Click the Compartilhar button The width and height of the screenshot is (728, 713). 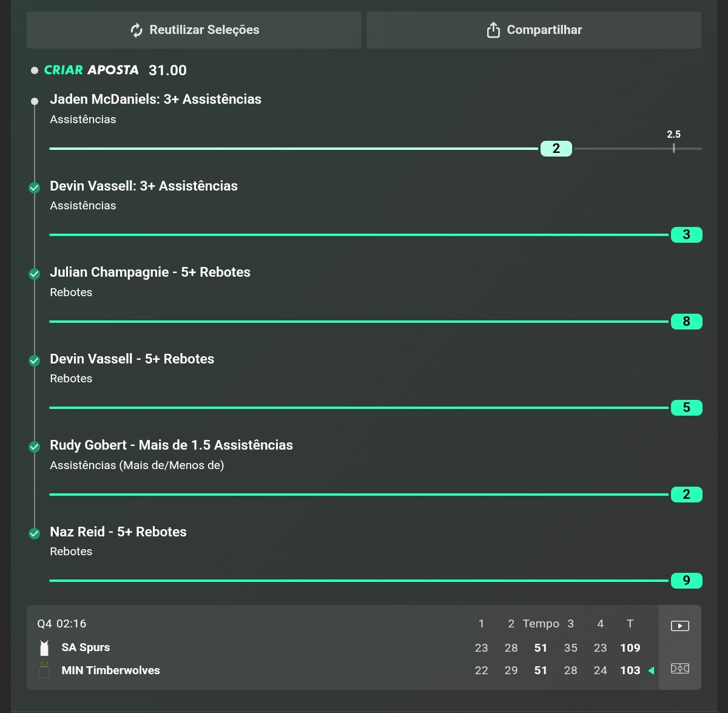tap(534, 30)
